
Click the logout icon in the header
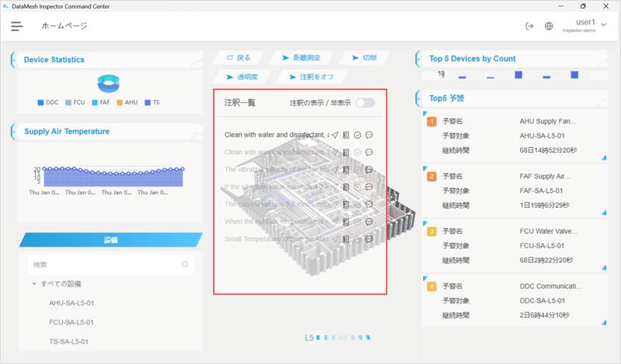click(529, 26)
